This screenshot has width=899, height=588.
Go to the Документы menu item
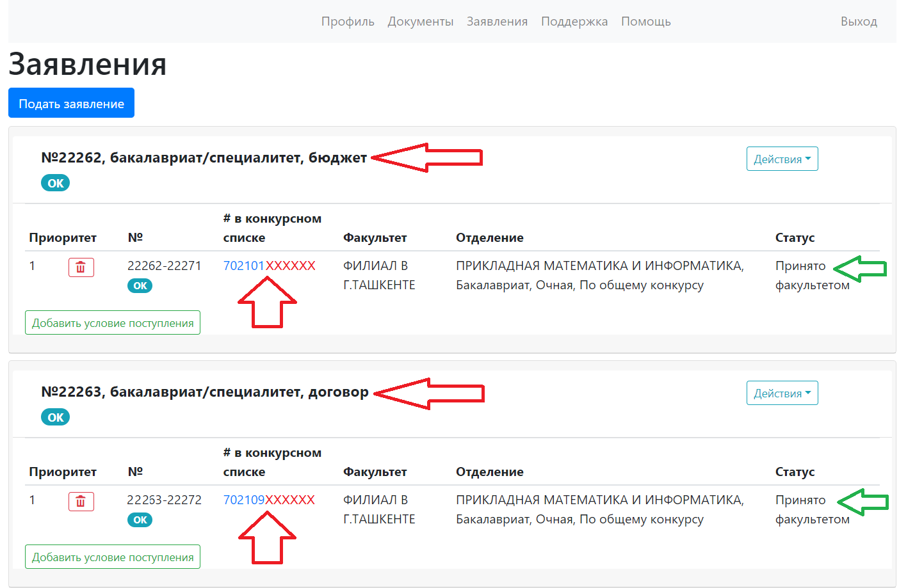pyautogui.click(x=421, y=22)
